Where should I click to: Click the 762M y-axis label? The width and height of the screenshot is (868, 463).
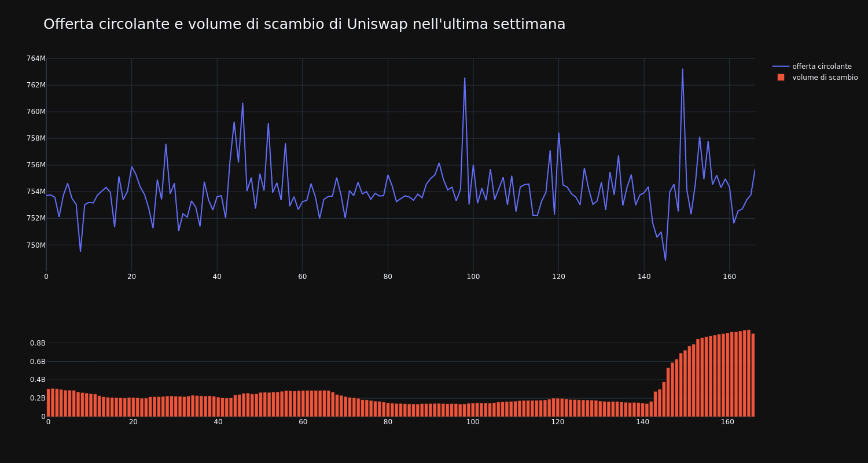point(36,85)
